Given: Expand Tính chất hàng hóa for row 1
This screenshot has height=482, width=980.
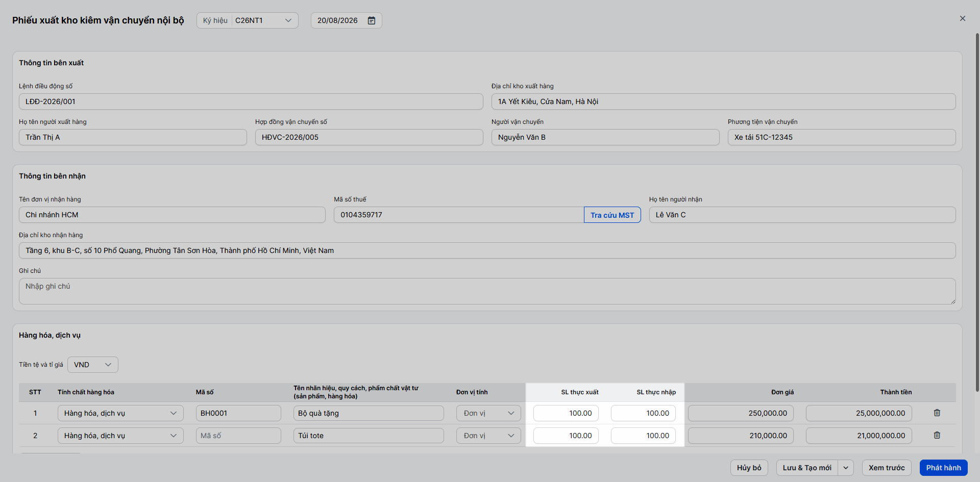Looking at the screenshot, I should tap(120, 413).
